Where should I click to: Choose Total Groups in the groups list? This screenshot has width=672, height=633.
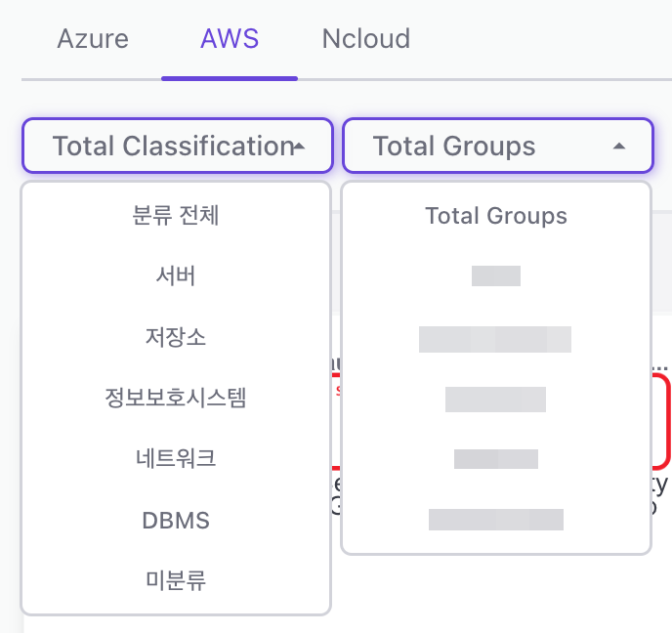(496, 216)
